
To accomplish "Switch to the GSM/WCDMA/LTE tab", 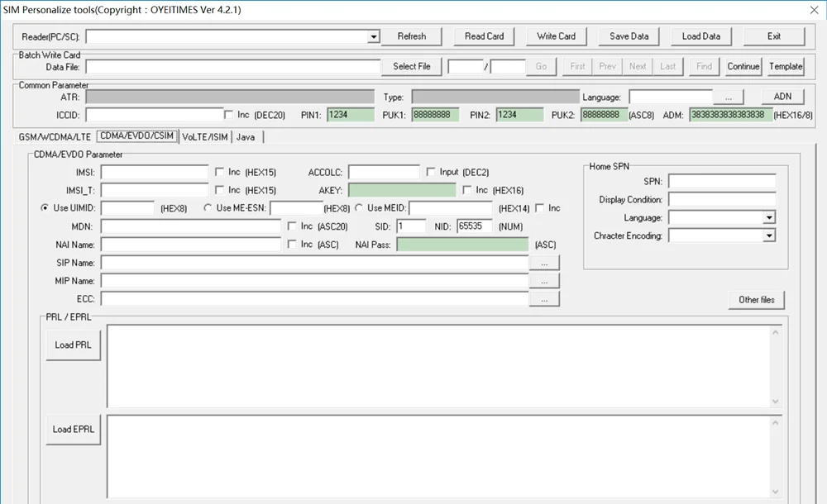I will (56, 137).
